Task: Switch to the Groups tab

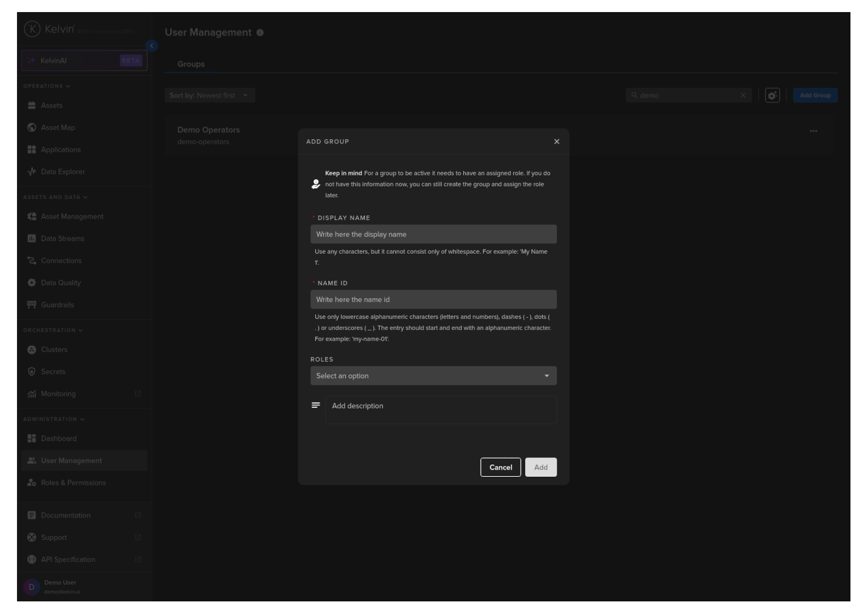Action: (x=191, y=64)
